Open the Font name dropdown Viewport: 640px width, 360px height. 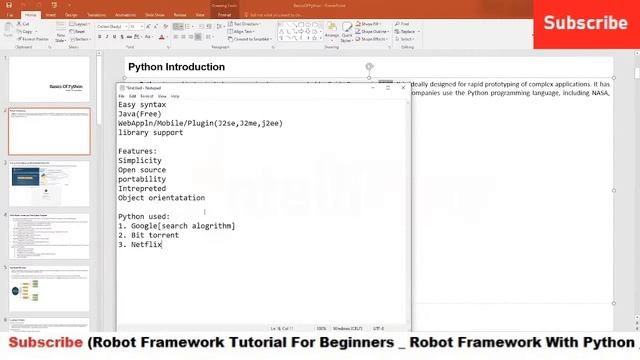[126, 27]
